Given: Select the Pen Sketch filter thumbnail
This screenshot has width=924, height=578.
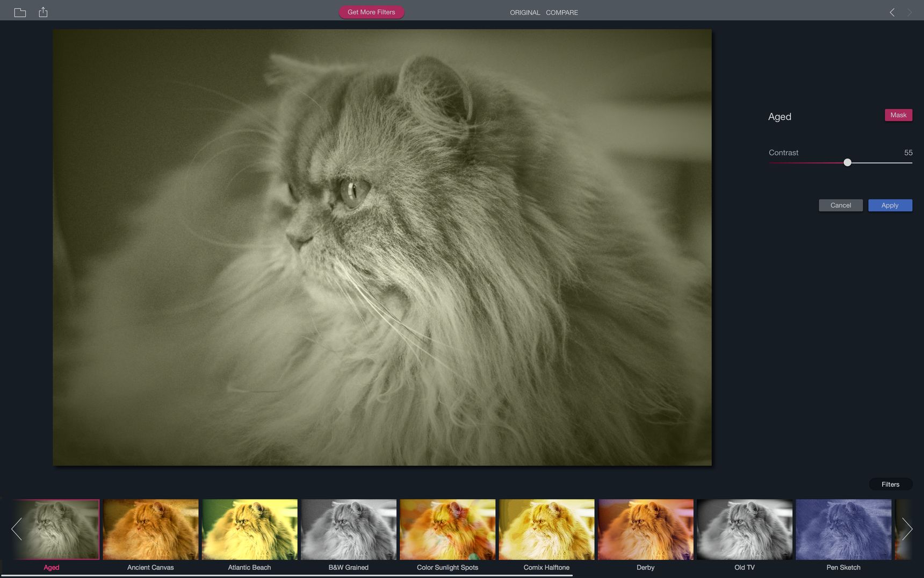Looking at the screenshot, I should coord(843,530).
